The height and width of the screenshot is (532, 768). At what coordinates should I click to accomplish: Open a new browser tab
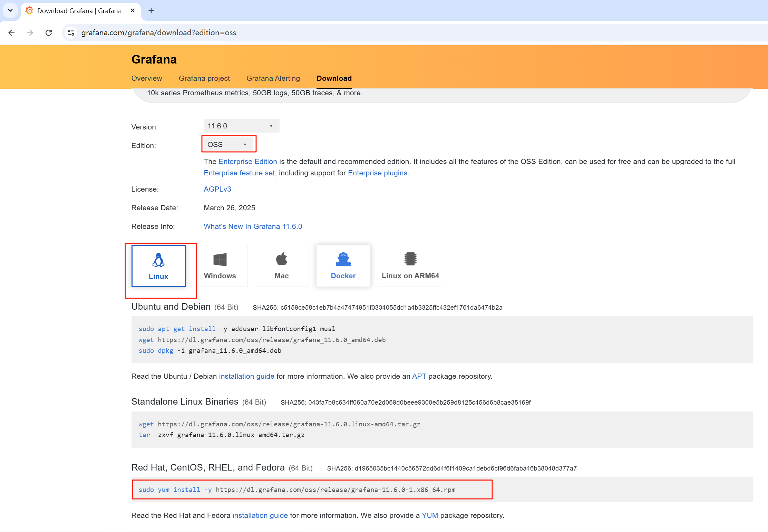tap(151, 10)
